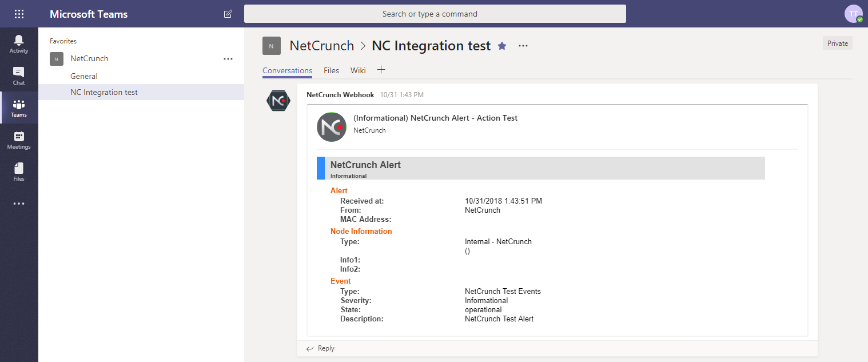The image size is (868, 362).
Task: Click the new chat compose icon
Action: (228, 14)
